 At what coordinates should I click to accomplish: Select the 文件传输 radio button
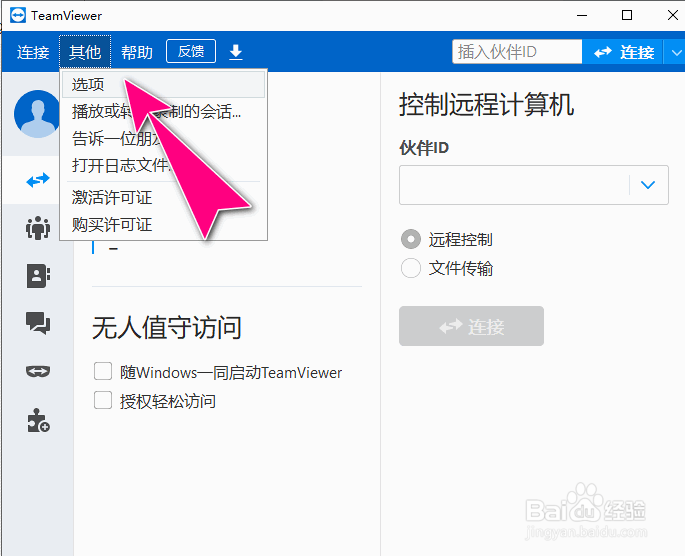pos(411,268)
